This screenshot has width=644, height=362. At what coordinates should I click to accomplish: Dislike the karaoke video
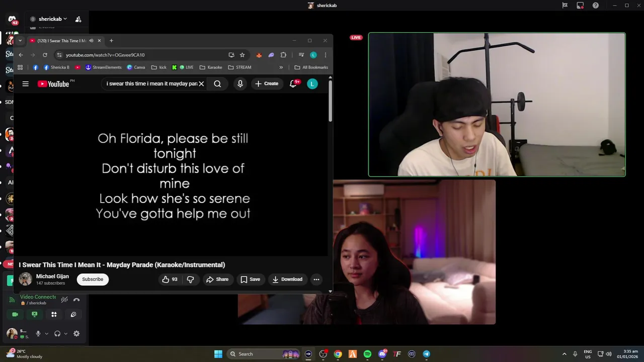click(190, 279)
